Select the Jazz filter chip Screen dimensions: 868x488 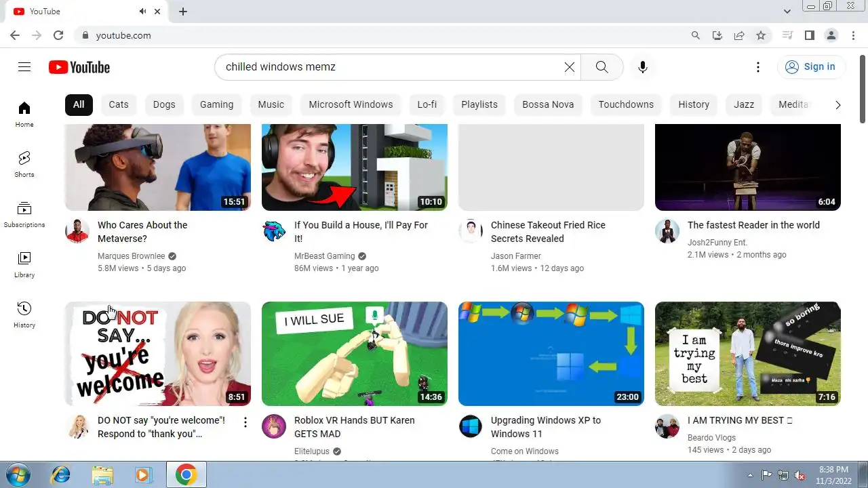(x=744, y=104)
